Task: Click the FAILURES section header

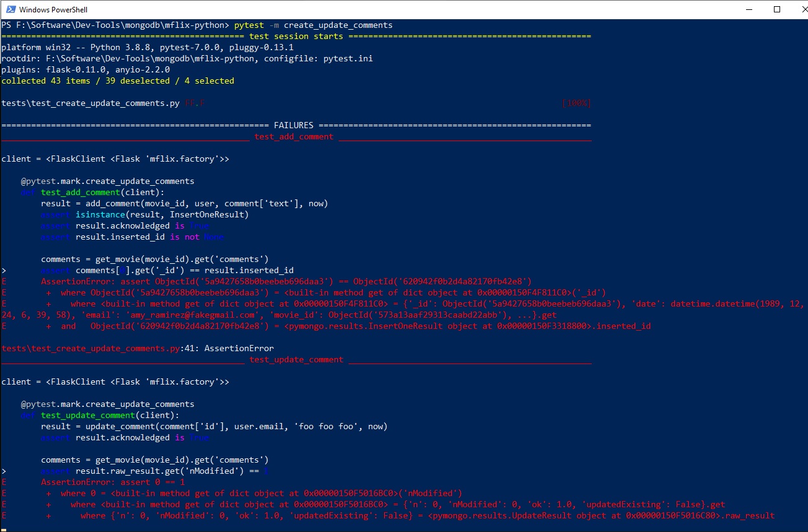Action: coord(294,125)
